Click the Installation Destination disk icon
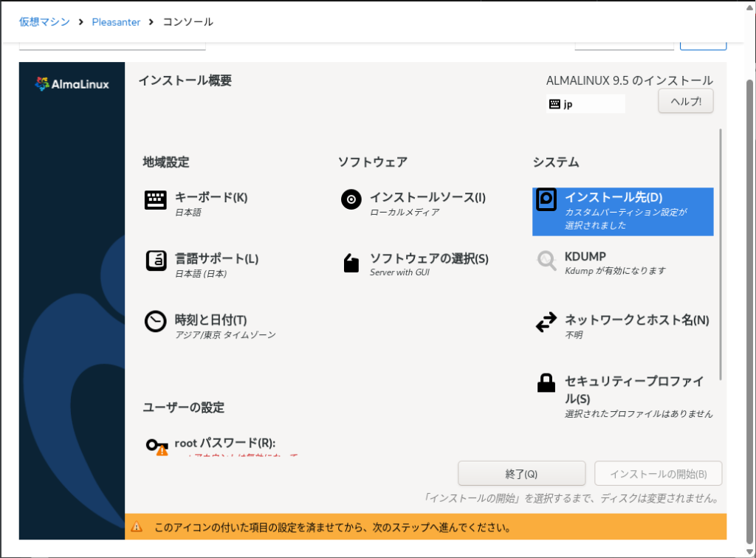The width and height of the screenshot is (756, 558). click(546, 200)
